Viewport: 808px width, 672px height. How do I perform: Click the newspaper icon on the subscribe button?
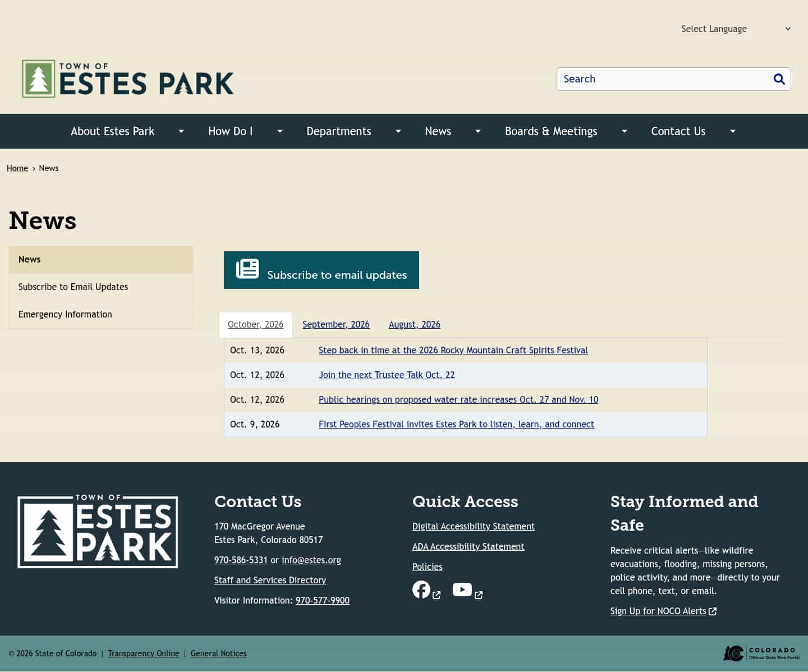(x=247, y=269)
